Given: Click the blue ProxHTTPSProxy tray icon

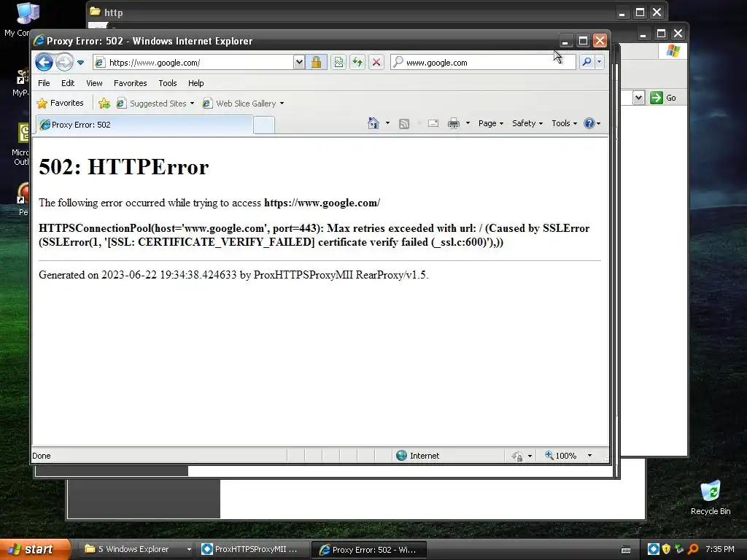Looking at the screenshot, I should (654, 549).
